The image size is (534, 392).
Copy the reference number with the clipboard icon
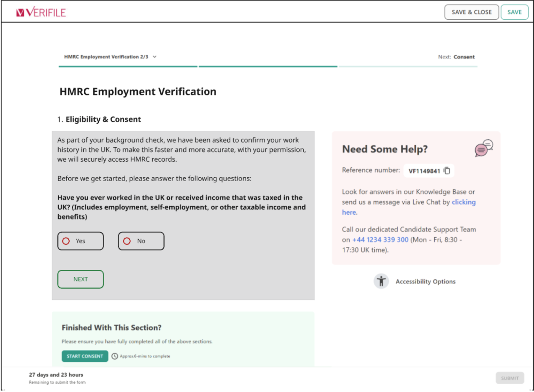[447, 171]
